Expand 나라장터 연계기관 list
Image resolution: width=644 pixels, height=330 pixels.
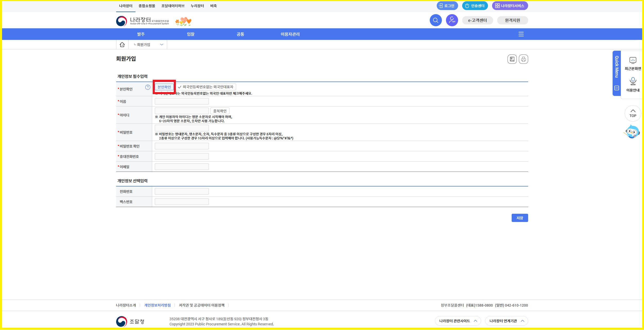[x=506, y=321]
